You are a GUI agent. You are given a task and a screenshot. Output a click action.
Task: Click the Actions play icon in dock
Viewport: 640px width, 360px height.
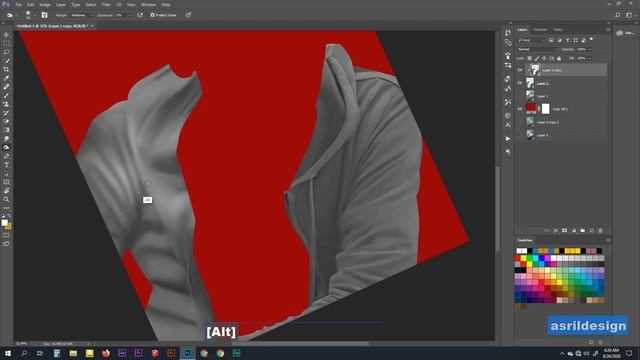coord(508,139)
